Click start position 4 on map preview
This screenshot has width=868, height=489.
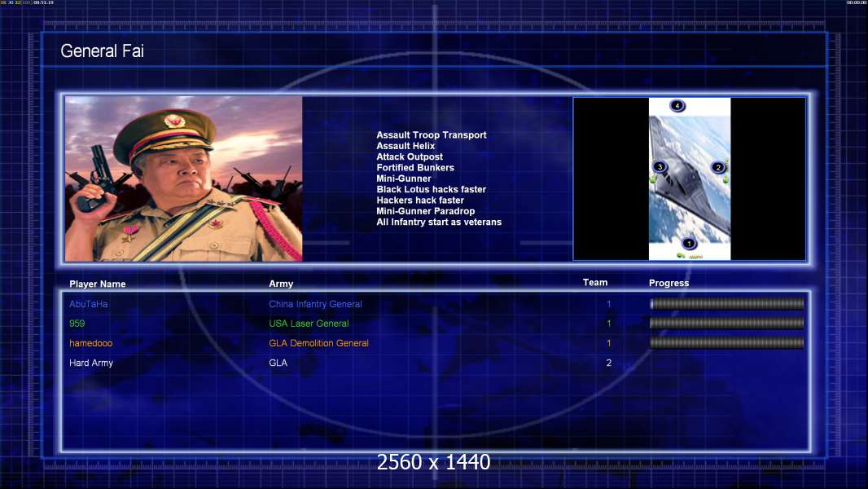(x=677, y=106)
